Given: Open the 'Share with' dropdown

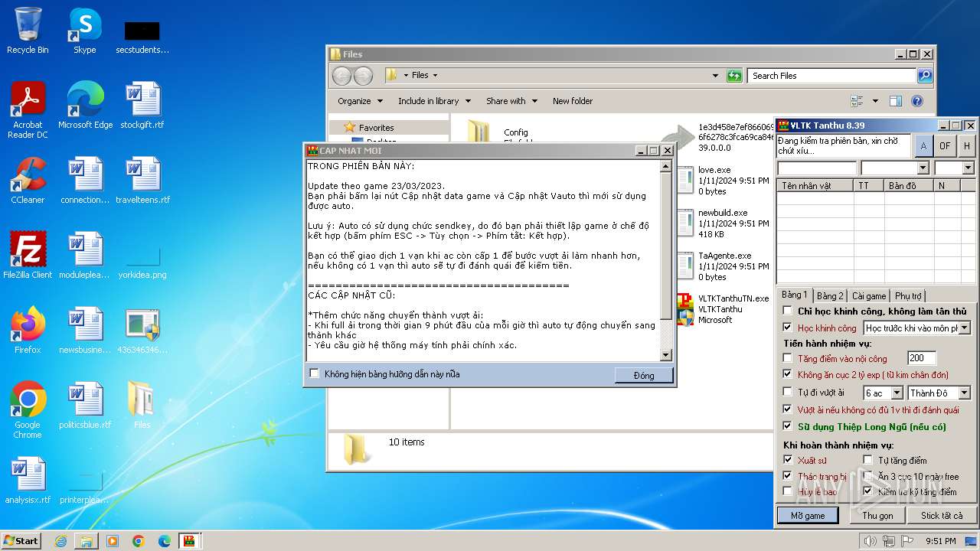Looking at the screenshot, I should tap(511, 101).
